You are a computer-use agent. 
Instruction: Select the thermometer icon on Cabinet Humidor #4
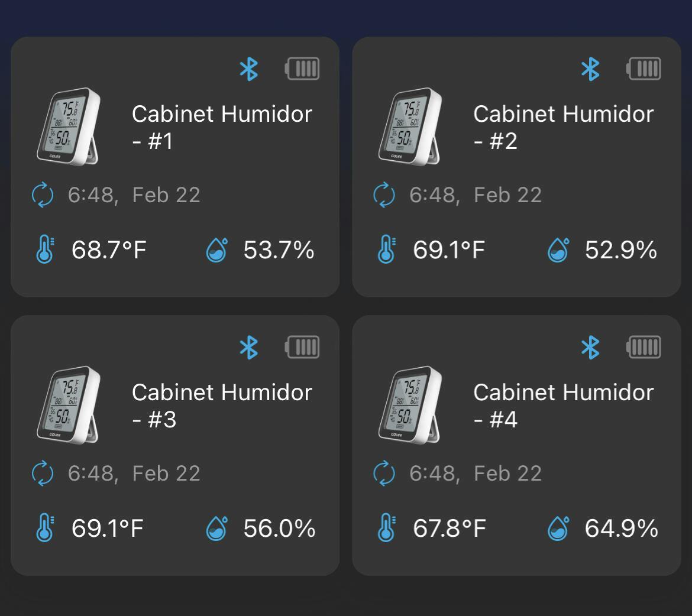click(386, 528)
